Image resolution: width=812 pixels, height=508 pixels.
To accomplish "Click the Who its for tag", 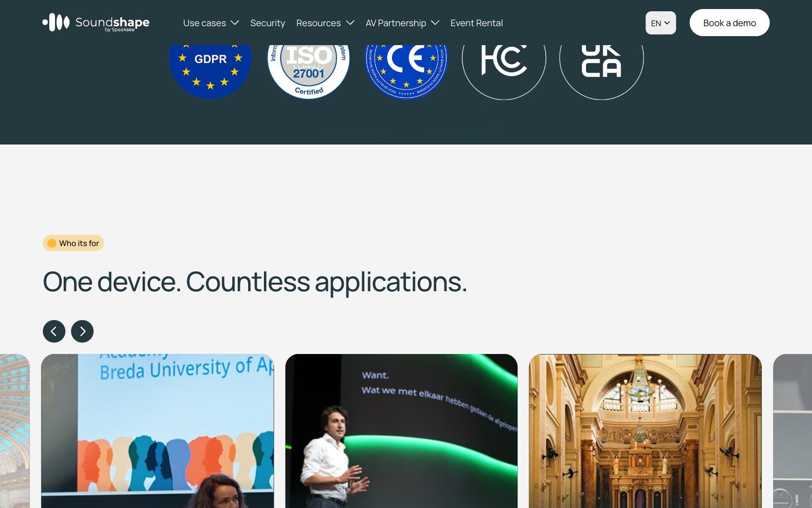I will [x=73, y=243].
